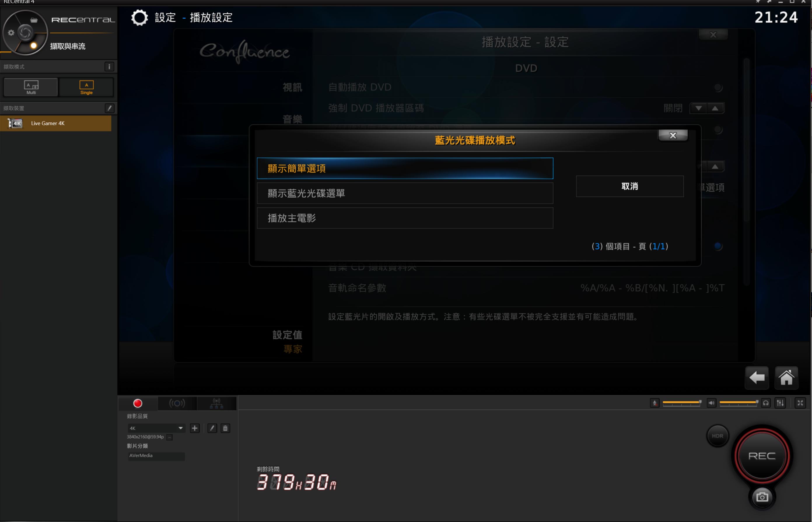Adjust the speaker volume slider

[x=738, y=402]
